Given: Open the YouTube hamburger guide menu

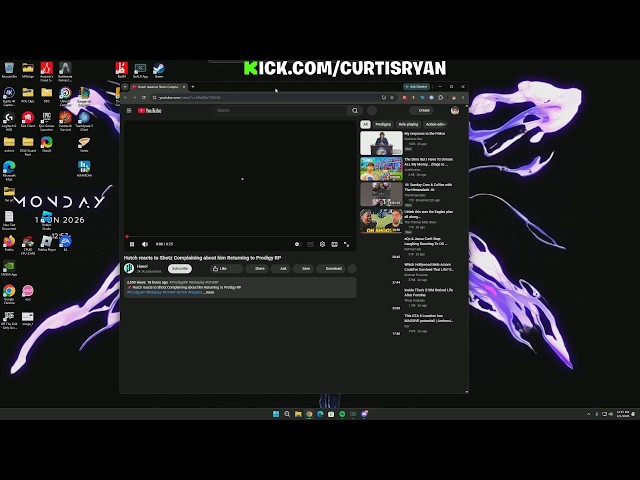Looking at the screenshot, I should 129,111.
